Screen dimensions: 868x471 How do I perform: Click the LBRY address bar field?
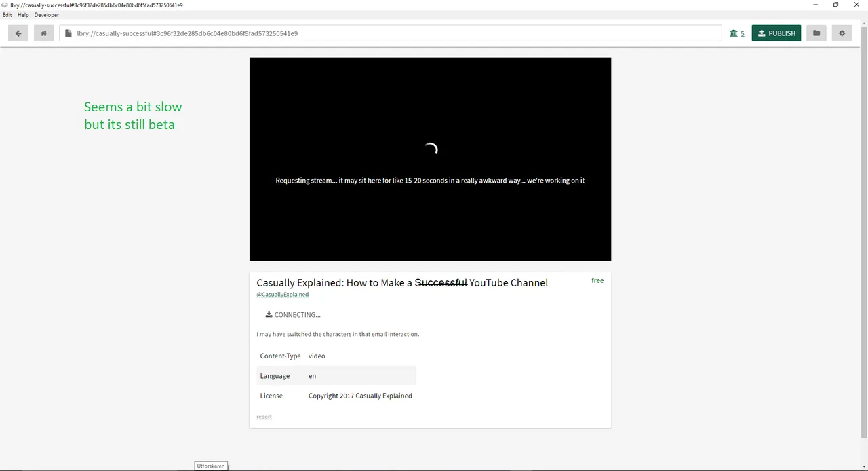391,33
